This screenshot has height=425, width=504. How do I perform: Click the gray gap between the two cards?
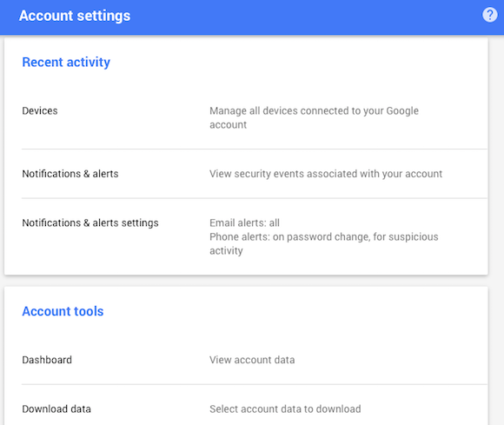coord(246,281)
